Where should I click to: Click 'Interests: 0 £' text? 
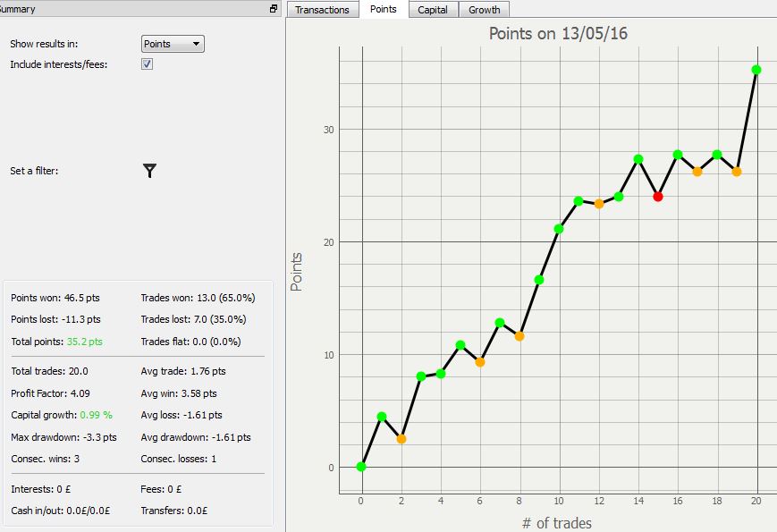click(x=40, y=489)
